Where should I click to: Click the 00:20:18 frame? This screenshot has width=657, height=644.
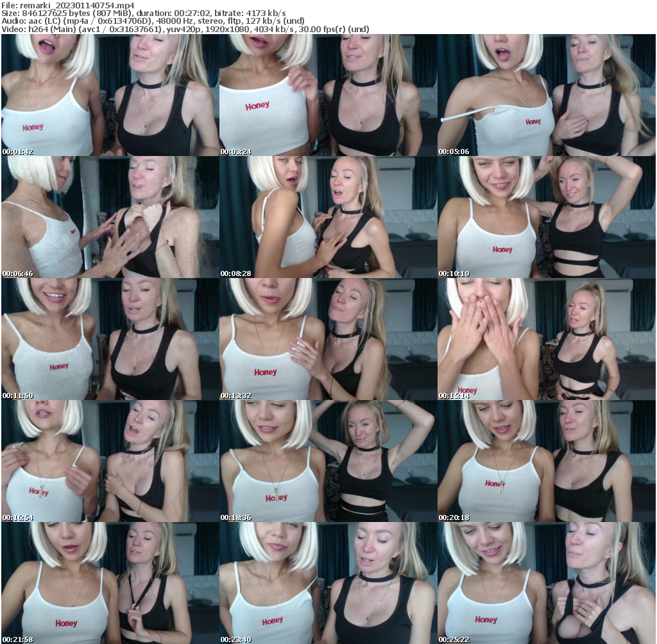(x=547, y=459)
